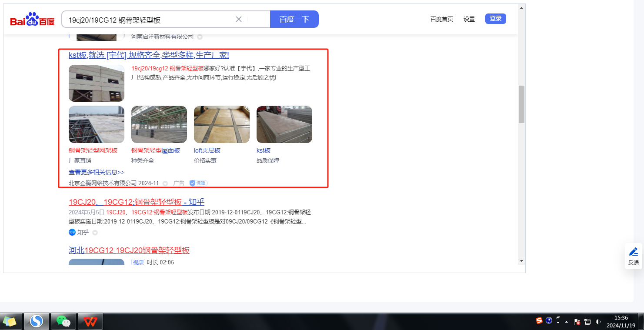Expand dropdown arrow beside 知乎 source
The image size is (644, 330).
point(95,233)
